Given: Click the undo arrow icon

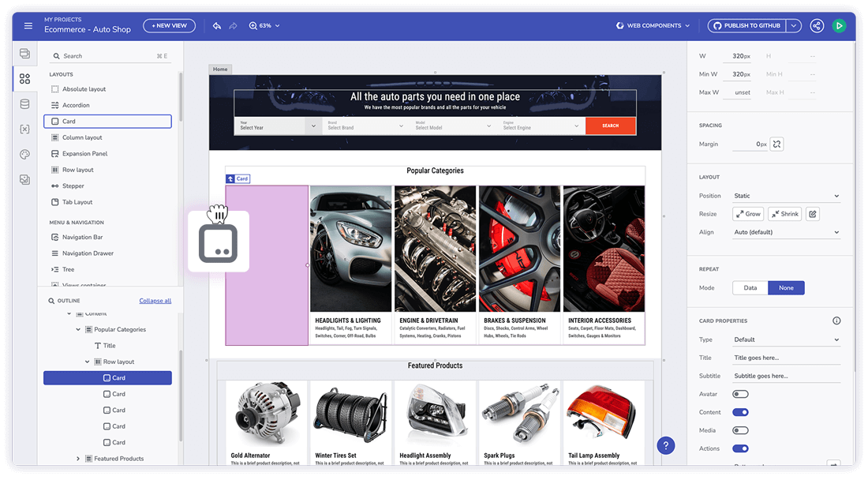Looking at the screenshot, I should [217, 26].
